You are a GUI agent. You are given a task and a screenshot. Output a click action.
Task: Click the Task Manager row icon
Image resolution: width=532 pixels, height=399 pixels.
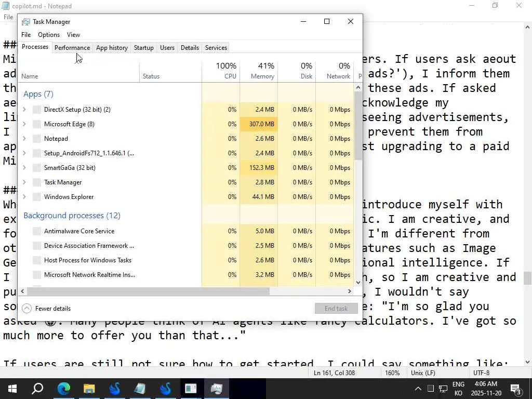(x=37, y=182)
